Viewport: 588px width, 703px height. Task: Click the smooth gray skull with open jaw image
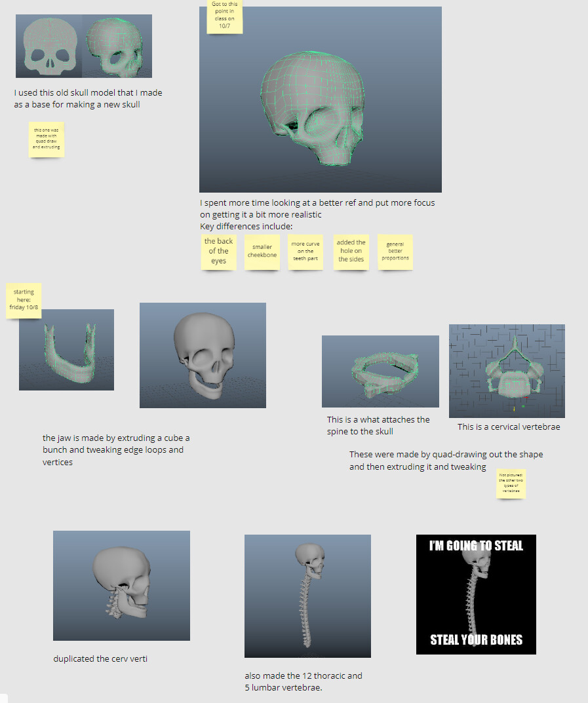tap(203, 355)
